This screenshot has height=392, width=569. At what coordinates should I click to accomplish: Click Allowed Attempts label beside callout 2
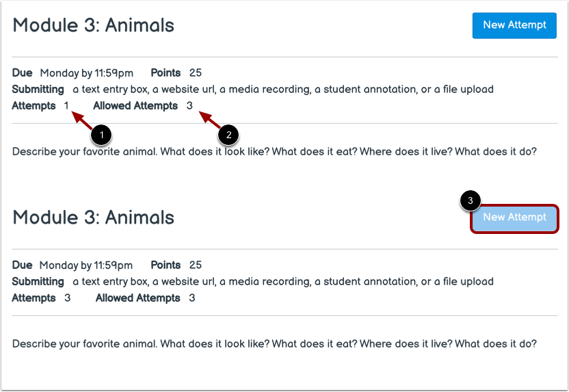135,106
